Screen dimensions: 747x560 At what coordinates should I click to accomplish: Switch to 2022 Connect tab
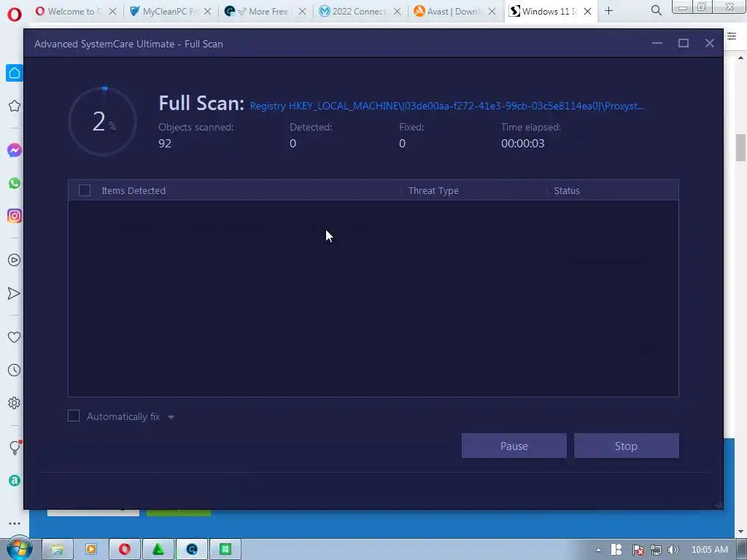click(355, 12)
